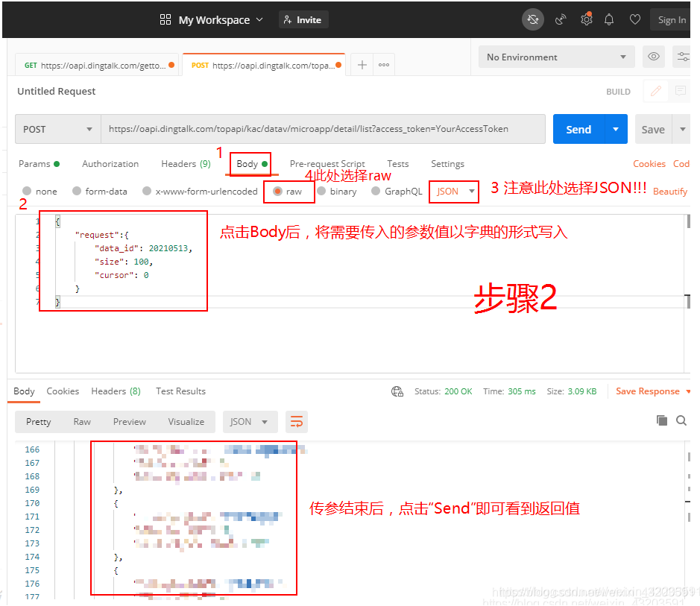
Task: Open the body JSON format dropdown
Action: click(455, 192)
